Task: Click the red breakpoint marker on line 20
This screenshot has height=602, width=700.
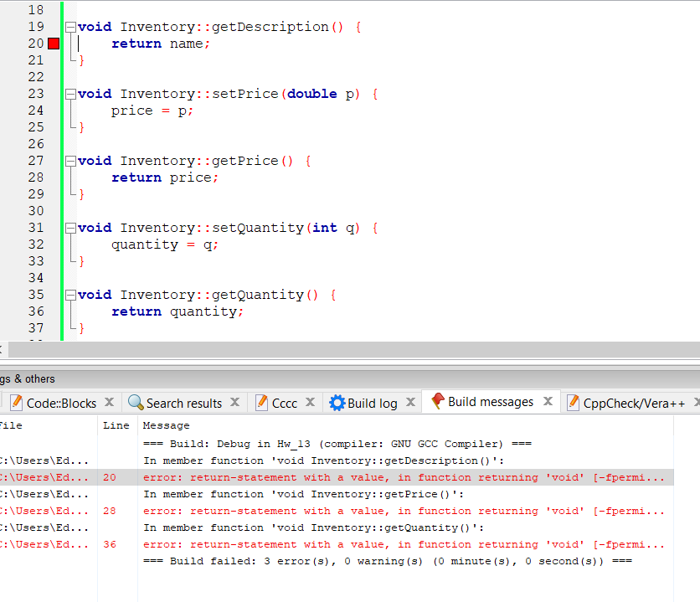Action: (x=55, y=43)
